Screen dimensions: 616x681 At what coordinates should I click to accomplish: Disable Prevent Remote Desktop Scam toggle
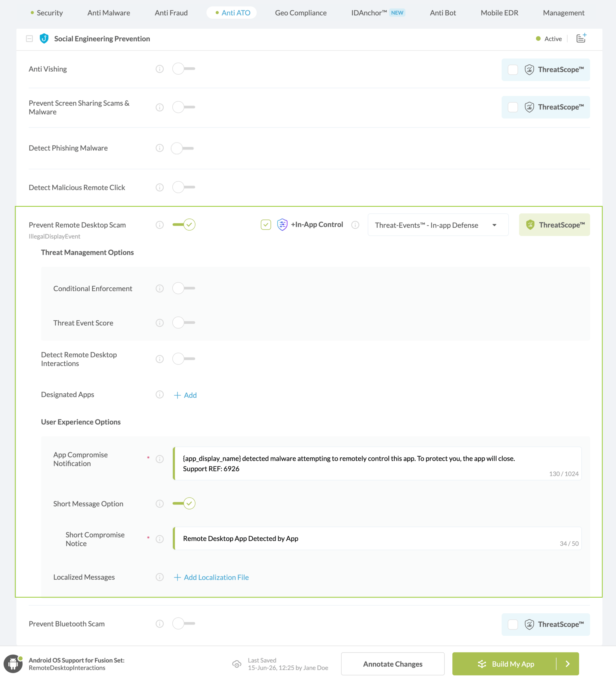click(183, 225)
